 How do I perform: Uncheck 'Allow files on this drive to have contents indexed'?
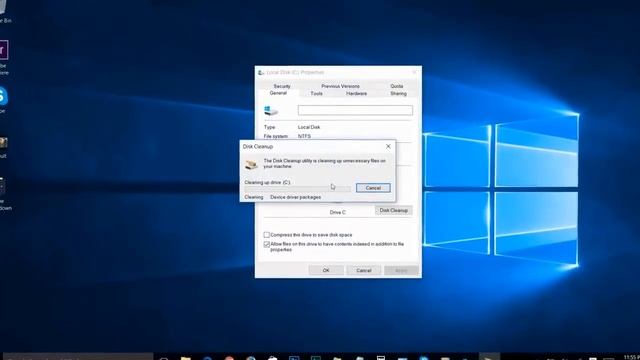(267, 244)
